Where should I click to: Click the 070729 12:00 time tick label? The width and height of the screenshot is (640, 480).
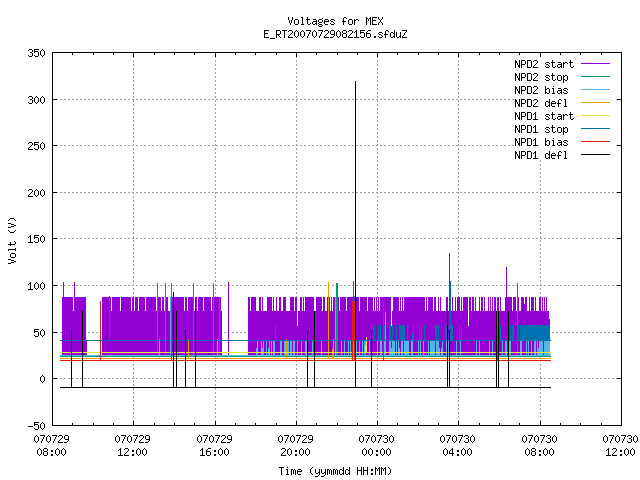point(132,446)
